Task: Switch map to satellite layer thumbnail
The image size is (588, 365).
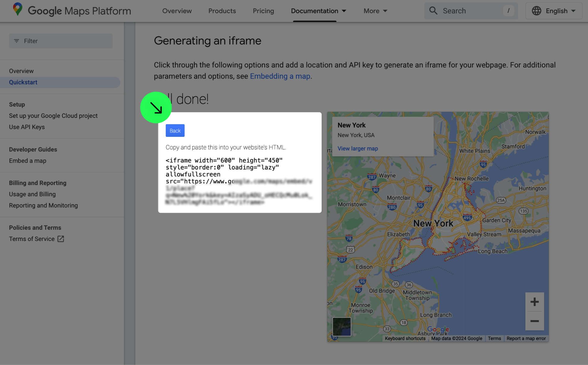Action: point(342,327)
